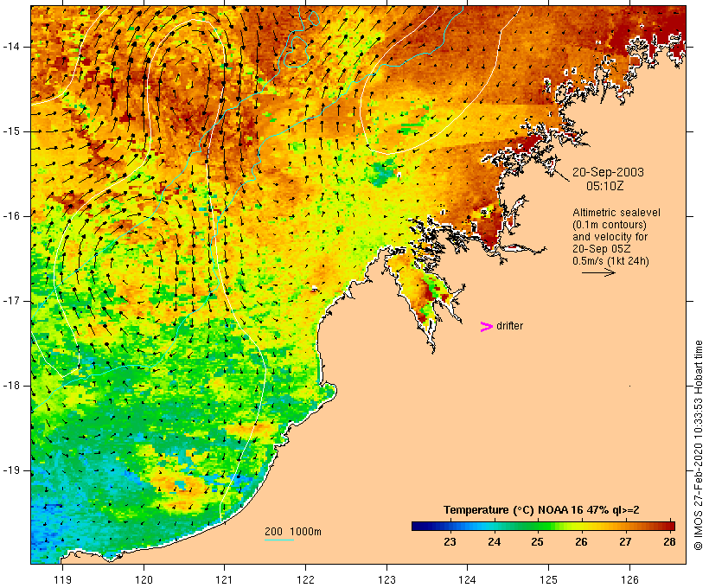Click the date label '20-Sep-2003'
The width and height of the screenshot is (709, 588).
click(608, 172)
